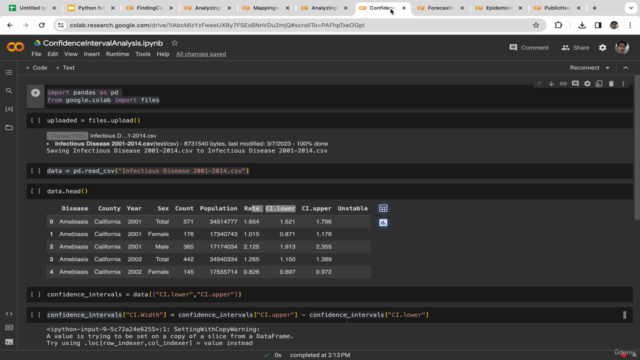Switch to Python for browser tab
Image resolution: width=640 pixels, height=360 pixels.
pyautogui.click(x=91, y=8)
